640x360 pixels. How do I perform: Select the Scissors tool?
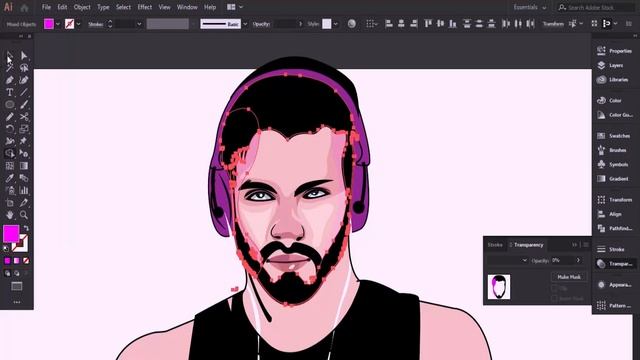24,117
